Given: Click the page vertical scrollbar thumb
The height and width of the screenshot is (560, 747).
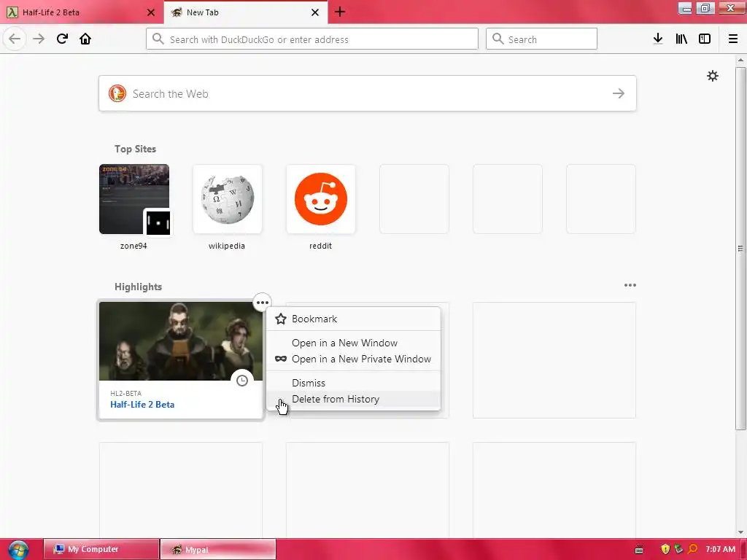Looking at the screenshot, I should click(740, 248).
